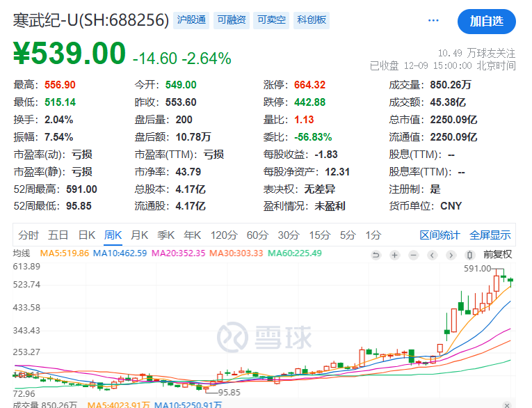Click the MA30:303.33 indicator
Image resolution: width=532 pixels, height=408 pixels.
(x=236, y=253)
